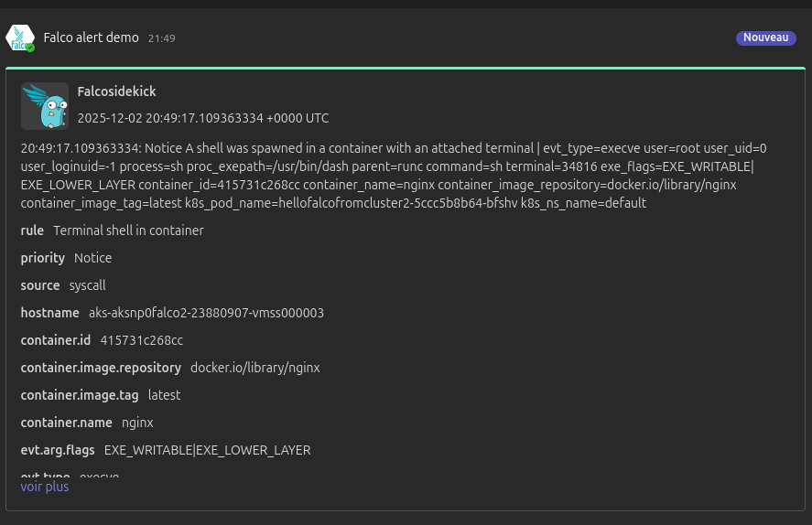This screenshot has height=525, width=812.
Task: Click the priority field value Notice
Action: tap(92, 258)
